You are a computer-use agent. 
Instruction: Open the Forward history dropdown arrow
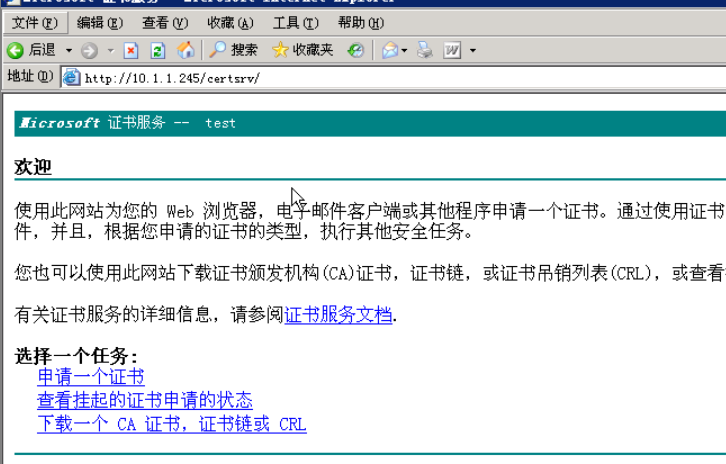111,50
